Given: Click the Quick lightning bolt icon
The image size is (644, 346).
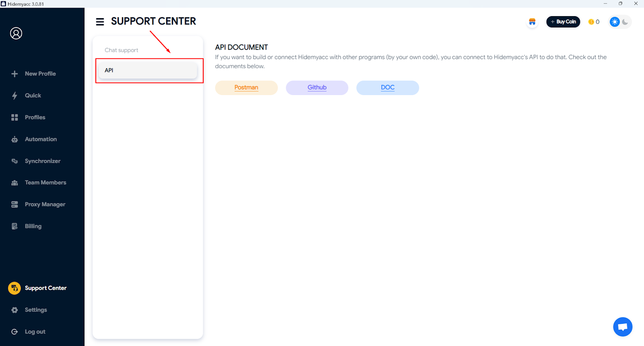Looking at the screenshot, I should pos(14,95).
